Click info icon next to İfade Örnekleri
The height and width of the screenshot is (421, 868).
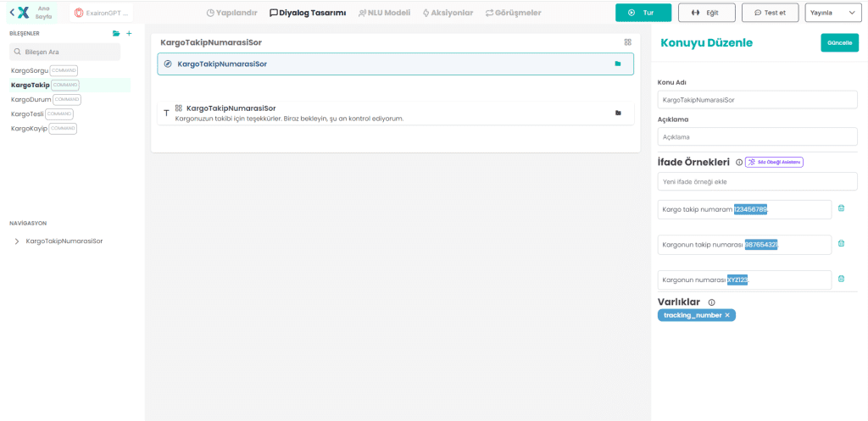coord(739,162)
